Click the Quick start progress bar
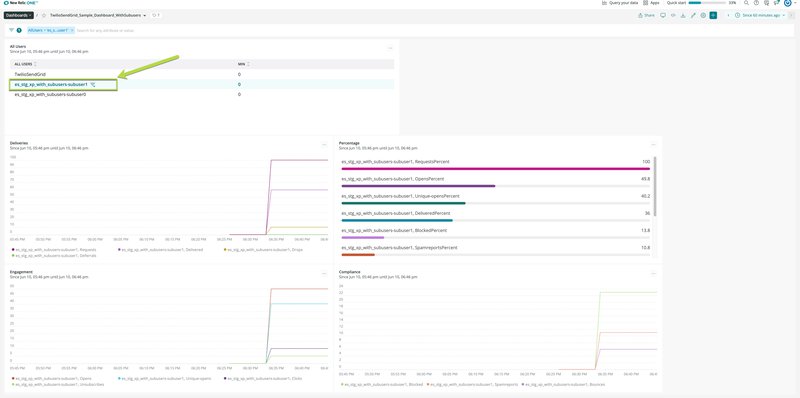The height and width of the screenshot is (398, 800). [707, 3]
